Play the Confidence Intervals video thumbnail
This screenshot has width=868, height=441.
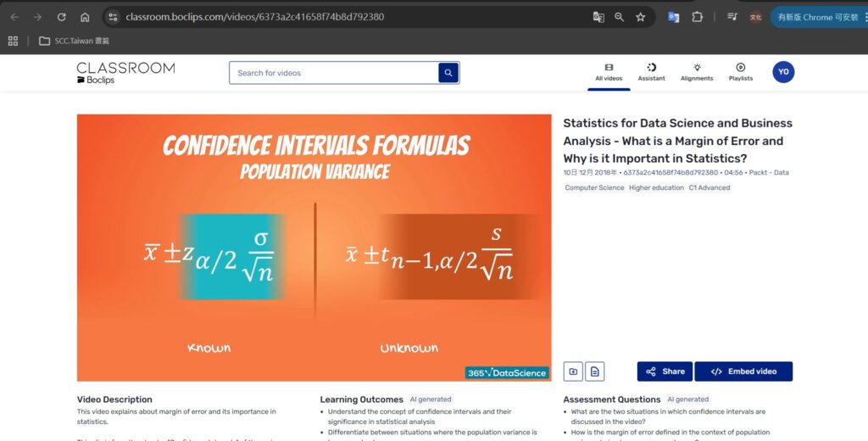(314, 248)
